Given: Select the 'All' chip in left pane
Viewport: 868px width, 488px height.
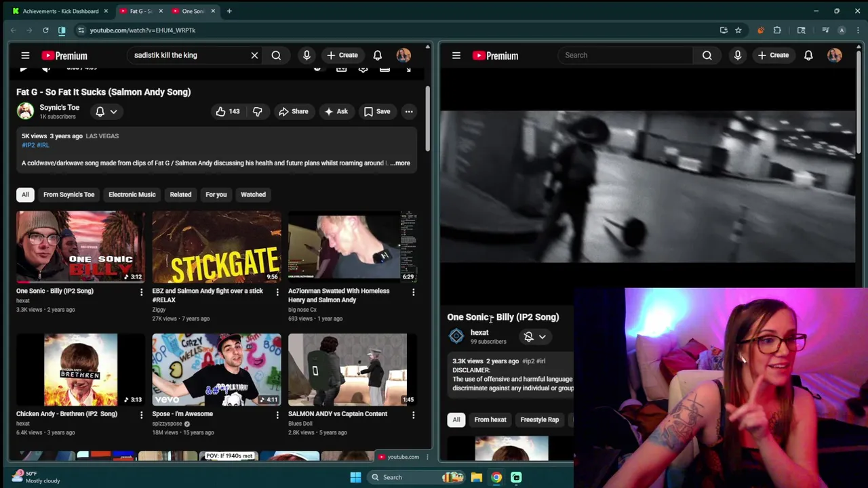Looking at the screenshot, I should click(x=25, y=195).
